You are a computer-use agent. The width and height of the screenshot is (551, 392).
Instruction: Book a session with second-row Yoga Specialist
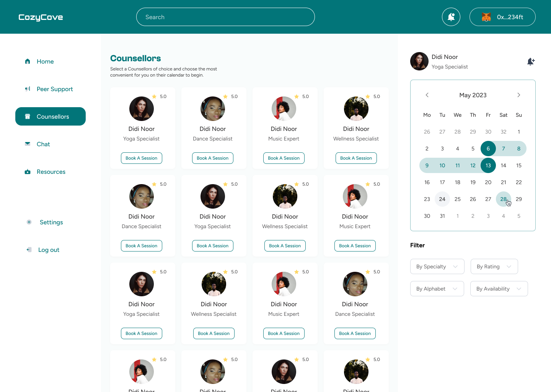pyautogui.click(x=213, y=246)
